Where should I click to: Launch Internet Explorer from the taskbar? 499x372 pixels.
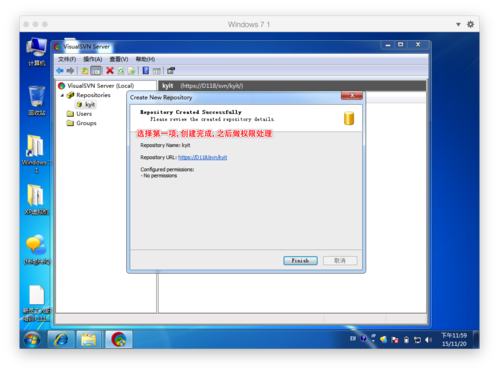61,340
